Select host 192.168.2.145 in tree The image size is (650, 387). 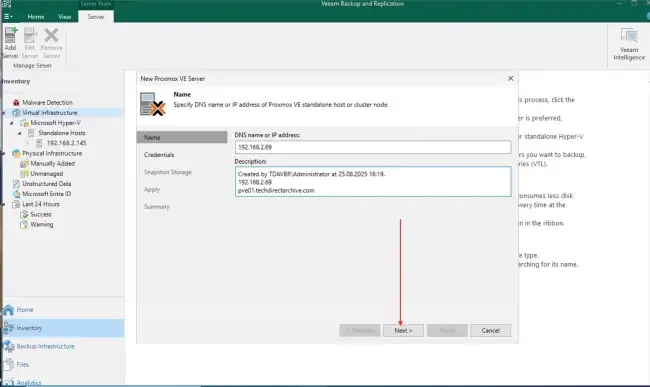coord(66,143)
